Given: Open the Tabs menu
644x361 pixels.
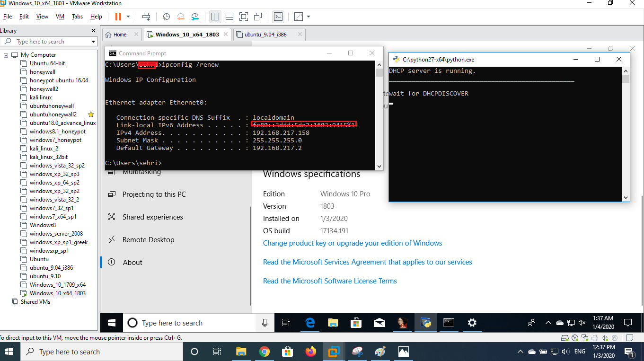Looking at the screenshot, I should [77, 17].
